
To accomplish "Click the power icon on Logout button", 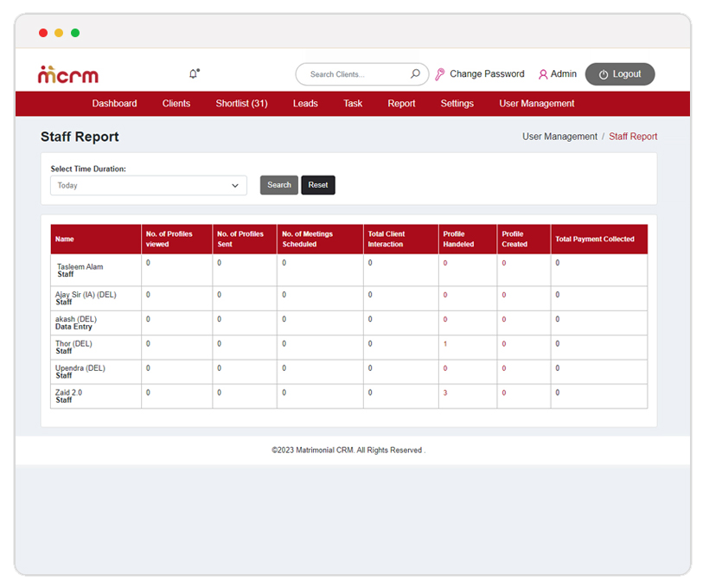I will (x=604, y=75).
